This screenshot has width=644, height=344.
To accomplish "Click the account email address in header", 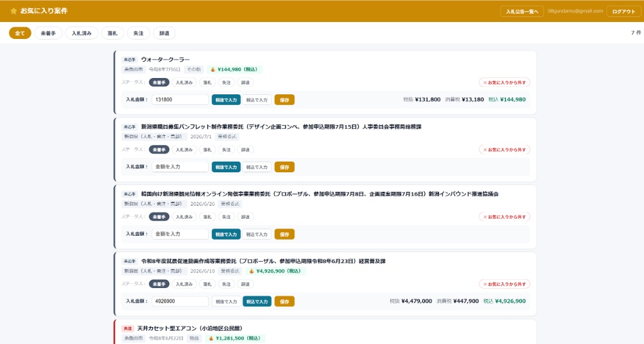I will point(575,11).
